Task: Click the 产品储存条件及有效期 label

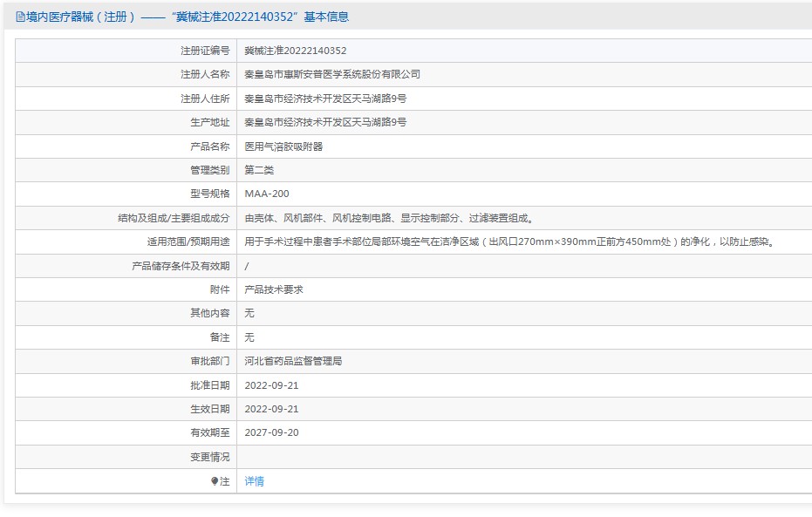Action: click(181, 266)
